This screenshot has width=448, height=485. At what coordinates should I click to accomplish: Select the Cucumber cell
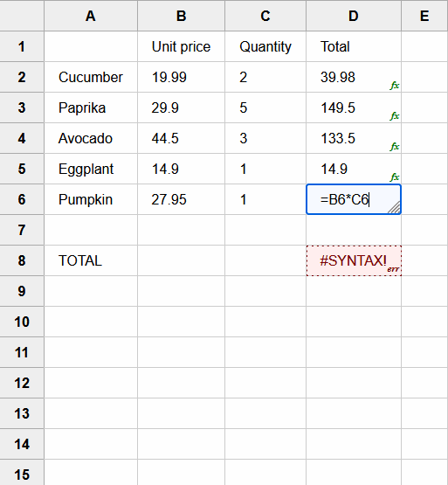(91, 77)
